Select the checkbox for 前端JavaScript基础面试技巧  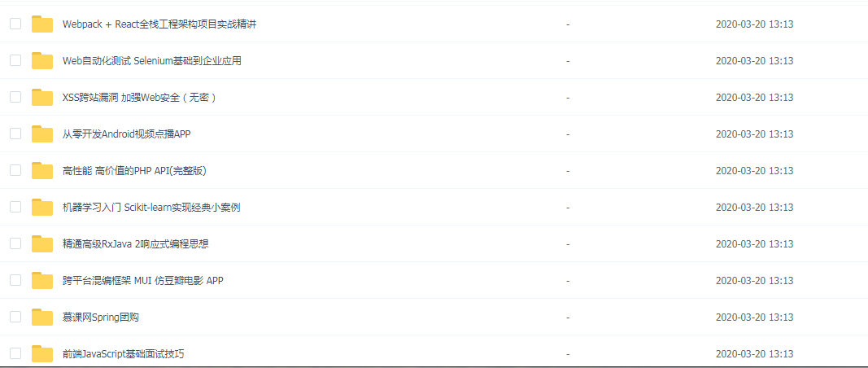coord(15,353)
